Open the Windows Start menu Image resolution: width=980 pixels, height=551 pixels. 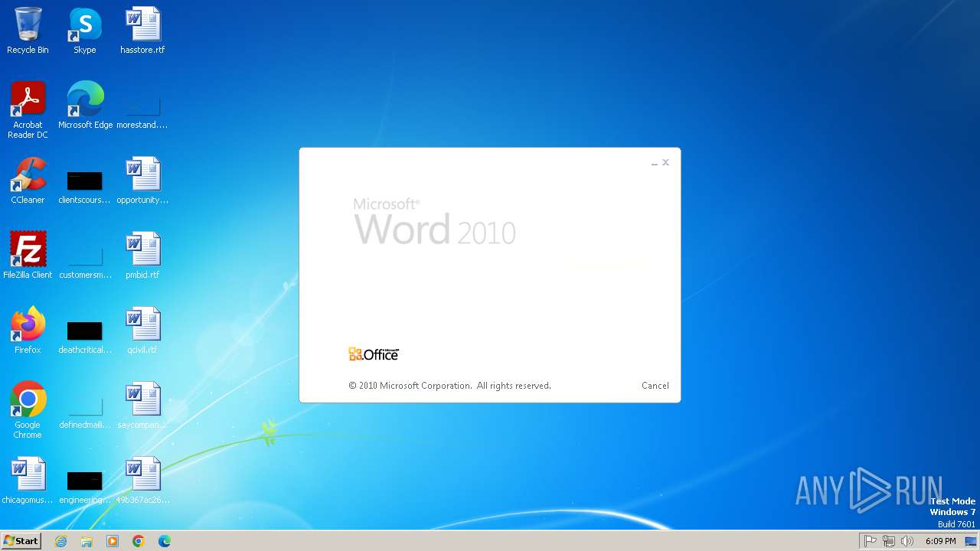point(21,541)
